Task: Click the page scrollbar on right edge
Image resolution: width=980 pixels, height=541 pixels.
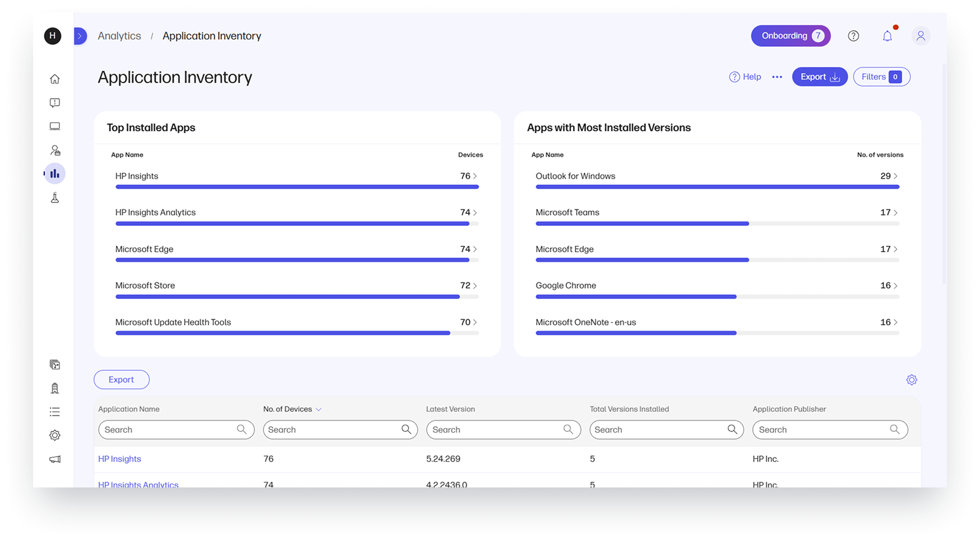Action: (x=944, y=174)
